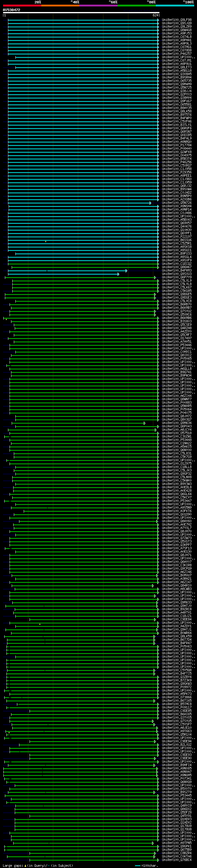Select label UniRef100_C1ECQ2

[177, 264]
